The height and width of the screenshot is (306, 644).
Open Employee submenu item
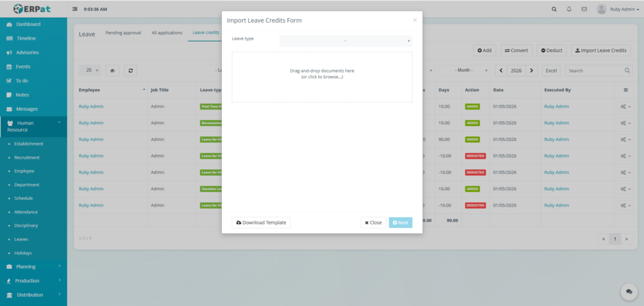(x=25, y=171)
